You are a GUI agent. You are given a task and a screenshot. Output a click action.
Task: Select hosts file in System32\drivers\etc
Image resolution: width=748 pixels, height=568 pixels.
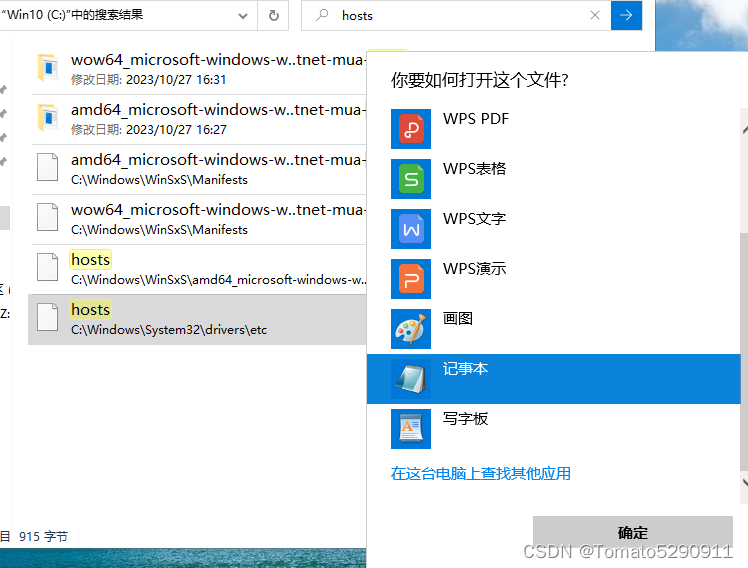(x=197, y=320)
